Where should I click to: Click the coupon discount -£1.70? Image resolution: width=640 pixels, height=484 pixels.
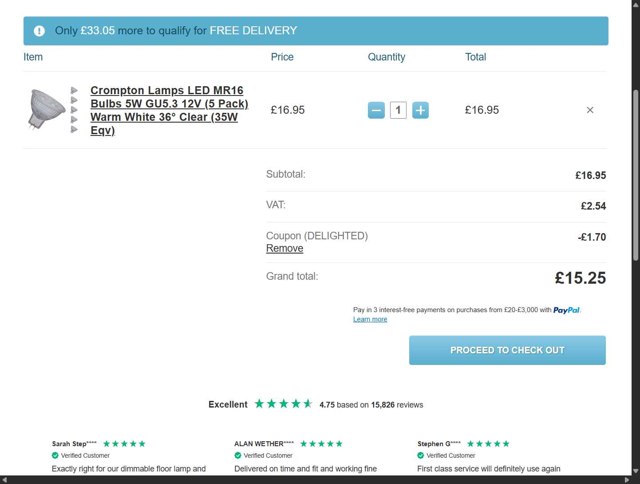[591, 237]
